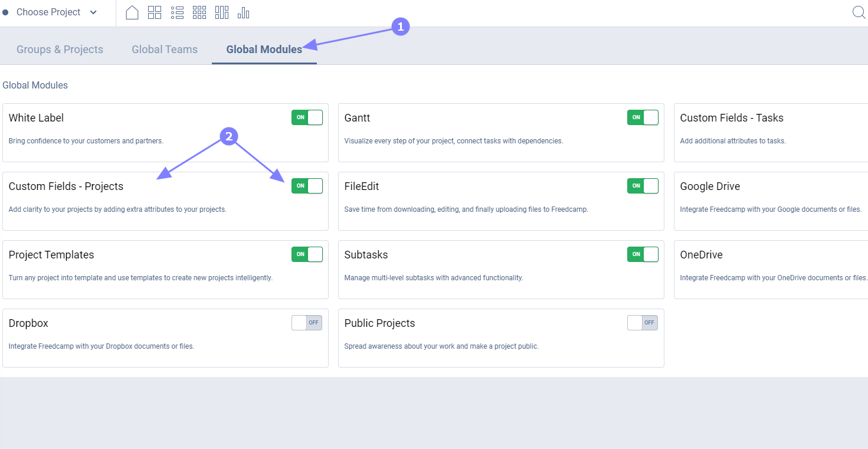Screen dimensions: 868x449
Task: Select the Global Modules tab
Action: (264, 50)
